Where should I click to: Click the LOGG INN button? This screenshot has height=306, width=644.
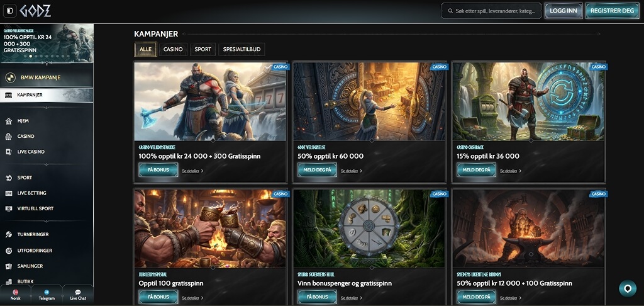(563, 11)
